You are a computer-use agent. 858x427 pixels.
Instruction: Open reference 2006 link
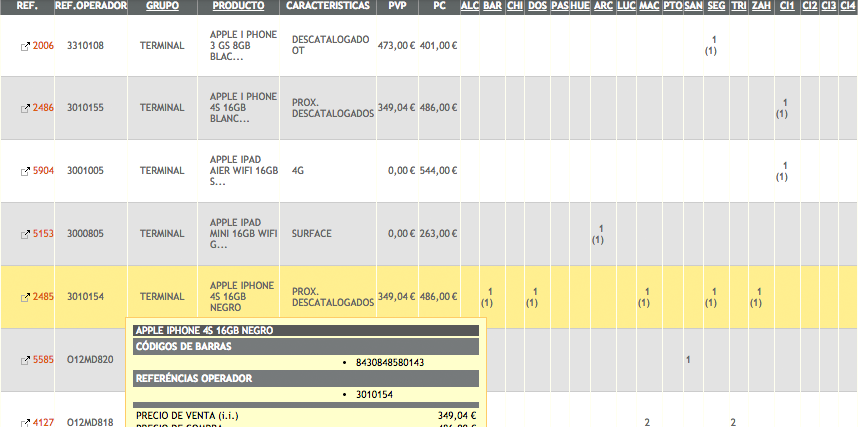[43, 46]
